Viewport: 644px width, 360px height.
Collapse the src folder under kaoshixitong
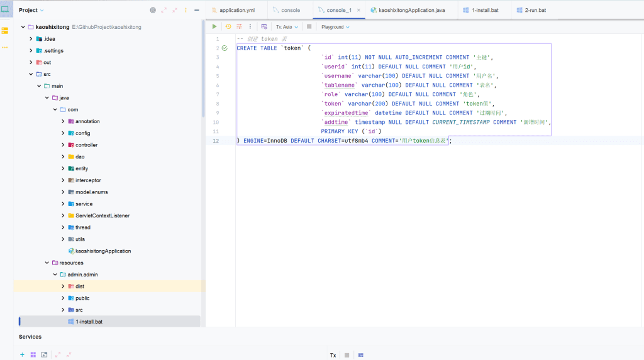(31, 74)
